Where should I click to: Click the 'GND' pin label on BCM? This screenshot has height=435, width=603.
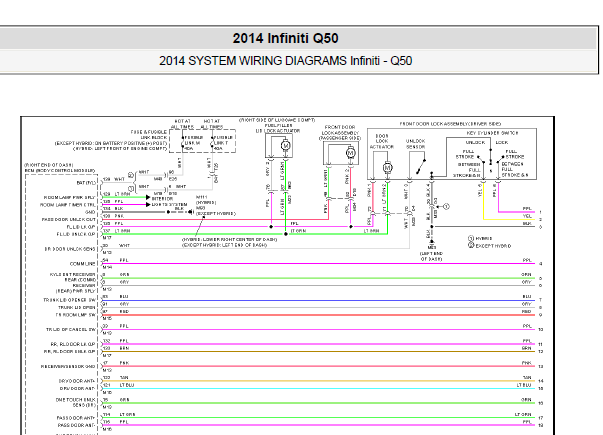(90, 212)
